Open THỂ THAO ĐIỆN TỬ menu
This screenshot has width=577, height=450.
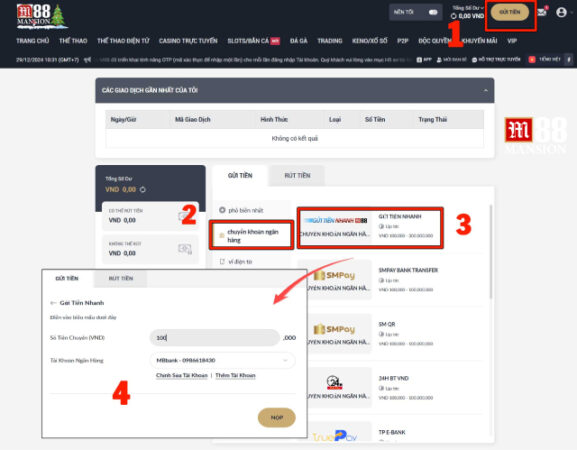point(123,41)
